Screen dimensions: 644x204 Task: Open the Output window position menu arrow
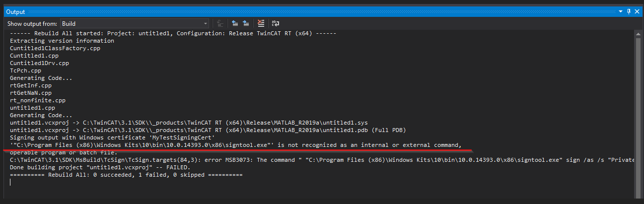coord(621,11)
